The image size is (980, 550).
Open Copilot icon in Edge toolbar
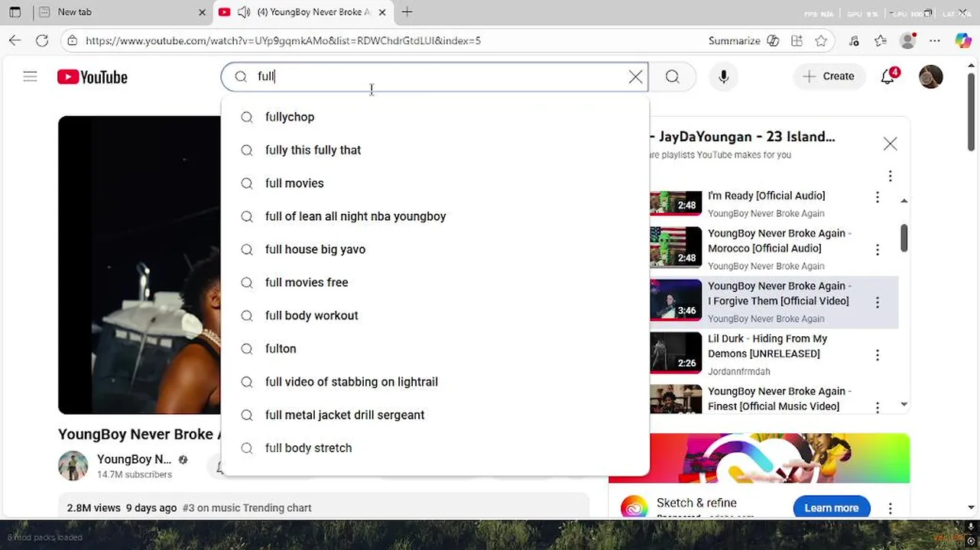pos(963,40)
